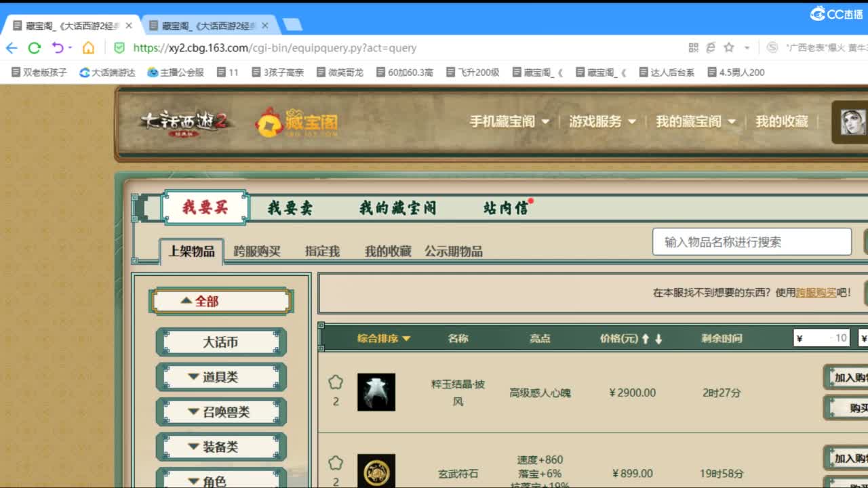Screen dimensions: 868x488
Task: Open the 我的藏宝阁 header dropdown
Action: pos(695,121)
